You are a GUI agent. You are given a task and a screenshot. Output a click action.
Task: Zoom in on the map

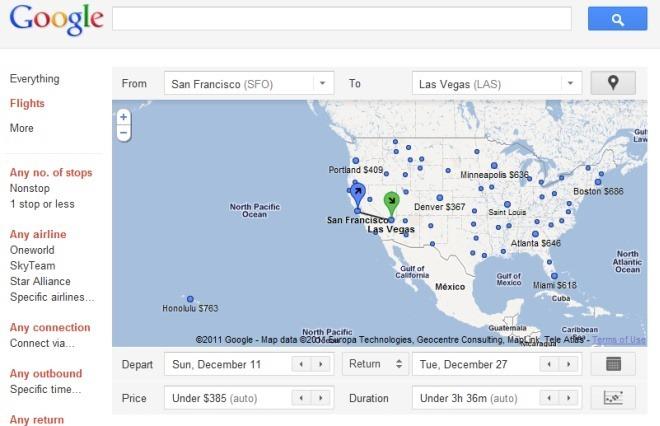click(x=124, y=116)
